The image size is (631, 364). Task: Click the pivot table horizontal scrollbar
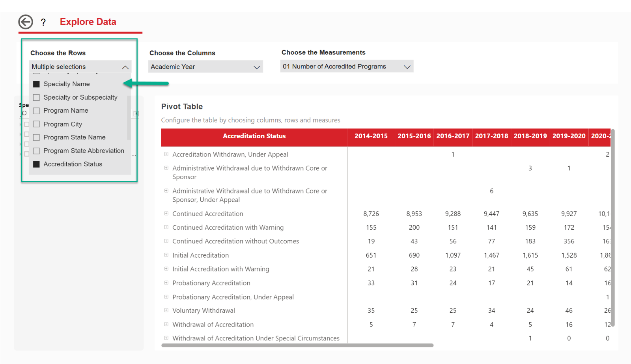(x=297, y=345)
